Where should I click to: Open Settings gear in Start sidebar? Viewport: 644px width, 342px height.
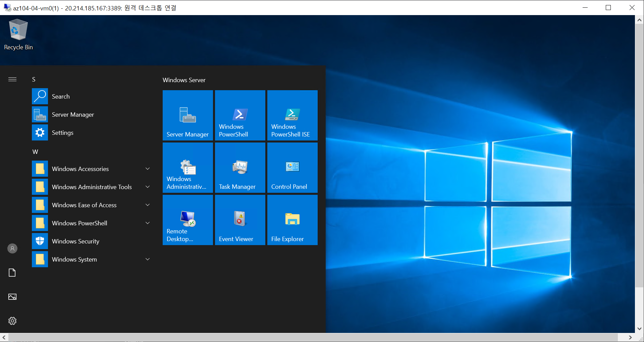click(12, 321)
